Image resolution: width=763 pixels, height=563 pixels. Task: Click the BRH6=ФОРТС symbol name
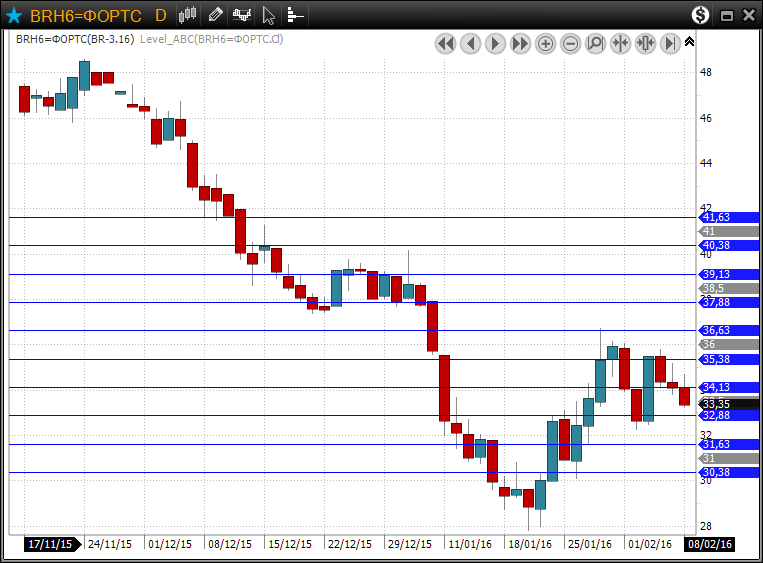85,15
